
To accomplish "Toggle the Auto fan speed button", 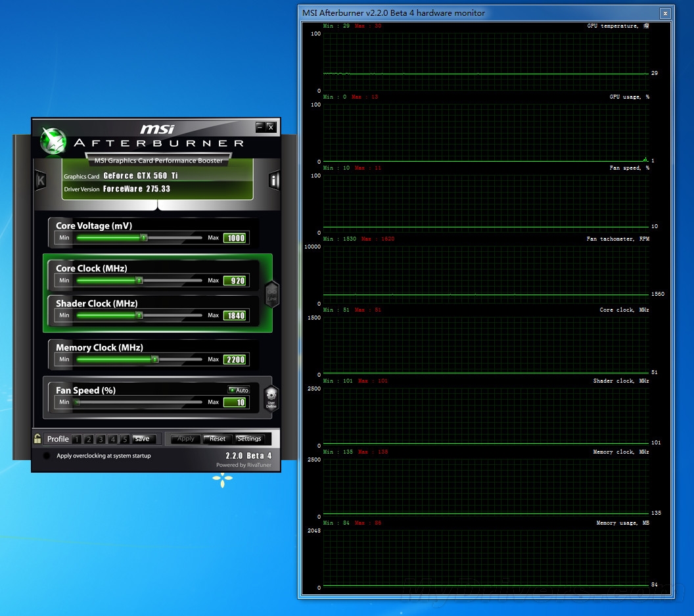I will [239, 390].
